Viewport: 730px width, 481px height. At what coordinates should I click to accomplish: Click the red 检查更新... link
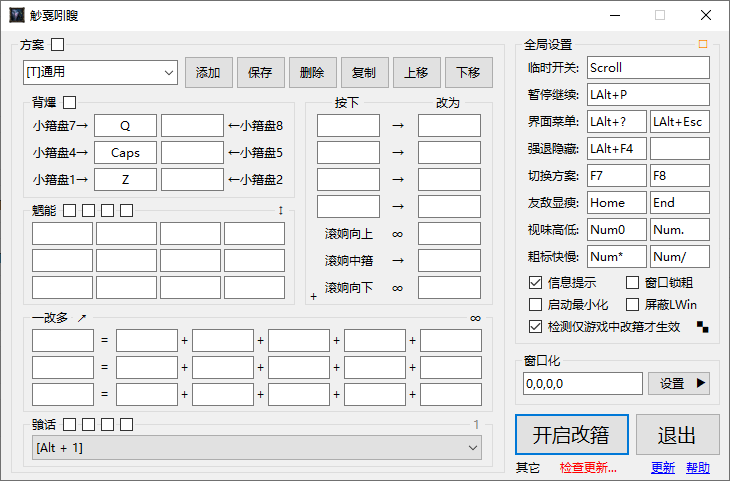click(588, 467)
